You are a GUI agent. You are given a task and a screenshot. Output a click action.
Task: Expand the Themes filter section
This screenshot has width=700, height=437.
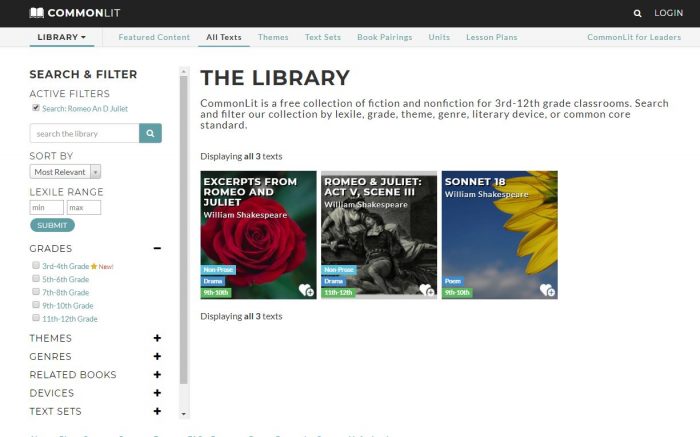pos(157,338)
